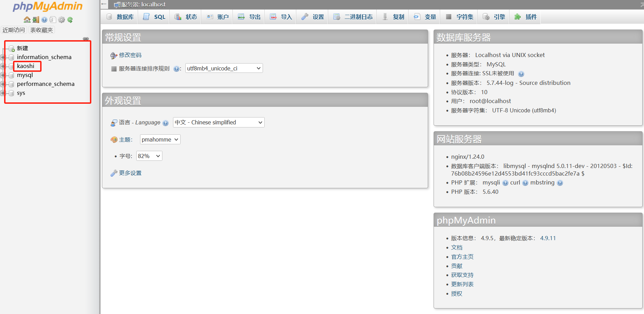Click 新建 to create a database
The height and width of the screenshot is (314, 644).
click(23, 48)
